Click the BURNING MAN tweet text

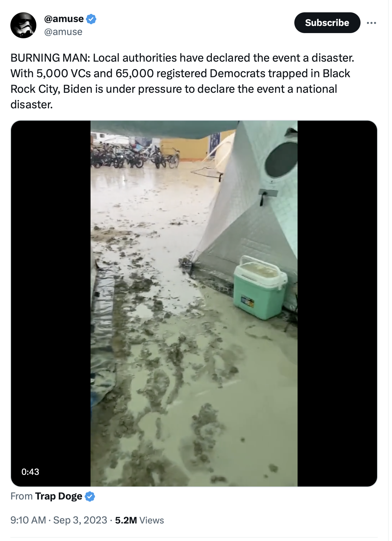182,81
